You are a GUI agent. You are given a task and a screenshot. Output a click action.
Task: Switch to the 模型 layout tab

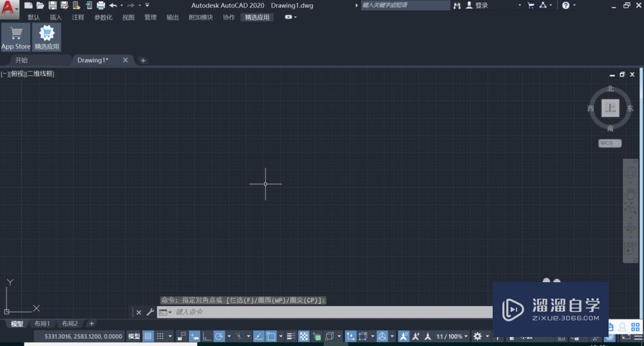pyautogui.click(x=17, y=324)
